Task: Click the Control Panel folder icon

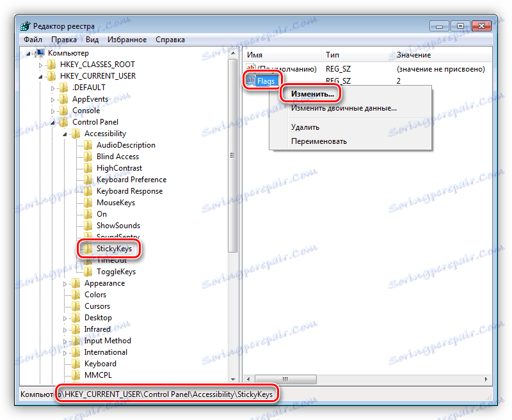Action: [x=64, y=122]
